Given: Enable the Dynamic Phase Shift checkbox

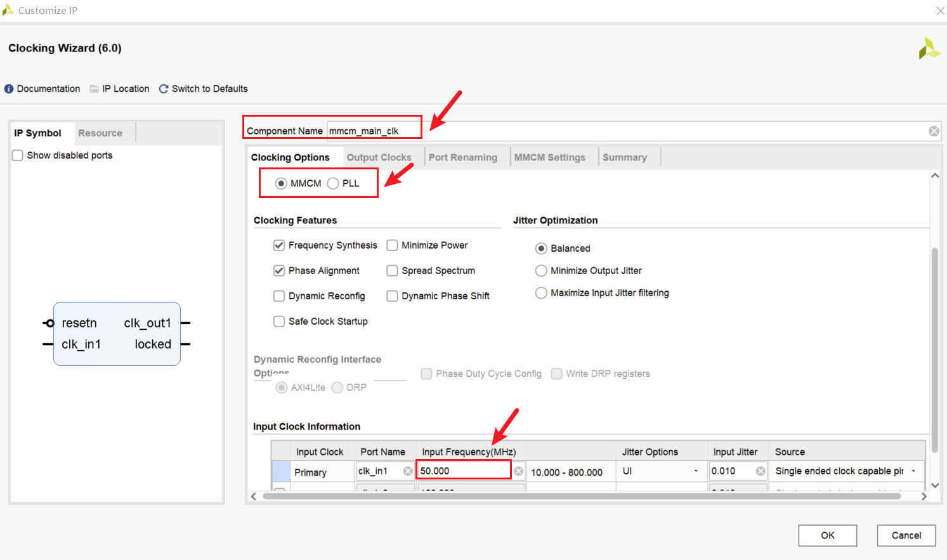Looking at the screenshot, I should 392,296.
